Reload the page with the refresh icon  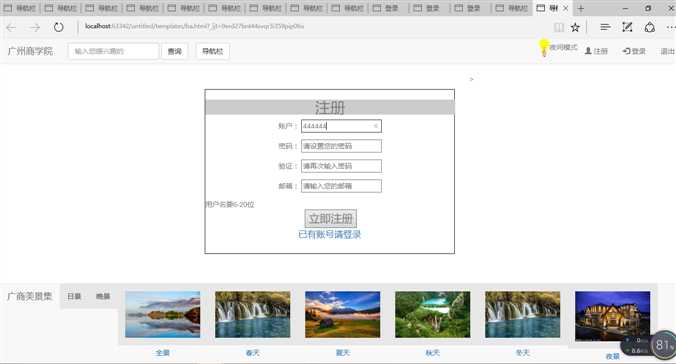(59, 27)
